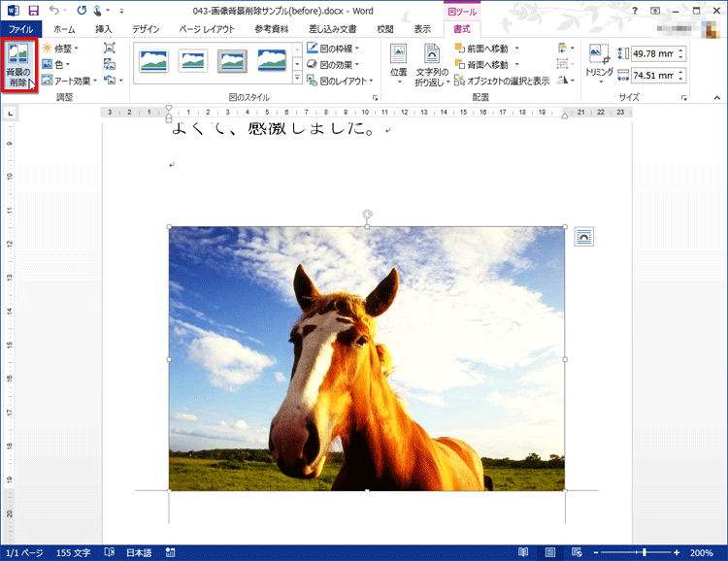The height and width of the screenshot is (561, 728).
Task: Expand the picture styles gallery More arrow
Action: (x=295, y=79)
